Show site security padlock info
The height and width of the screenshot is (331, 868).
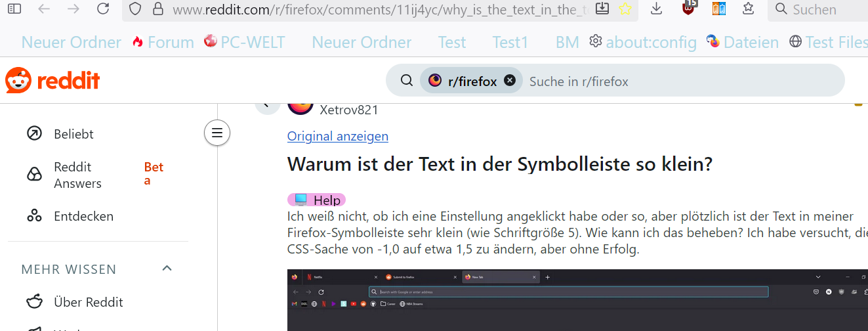pyautogui.click(x=157, y=9)
